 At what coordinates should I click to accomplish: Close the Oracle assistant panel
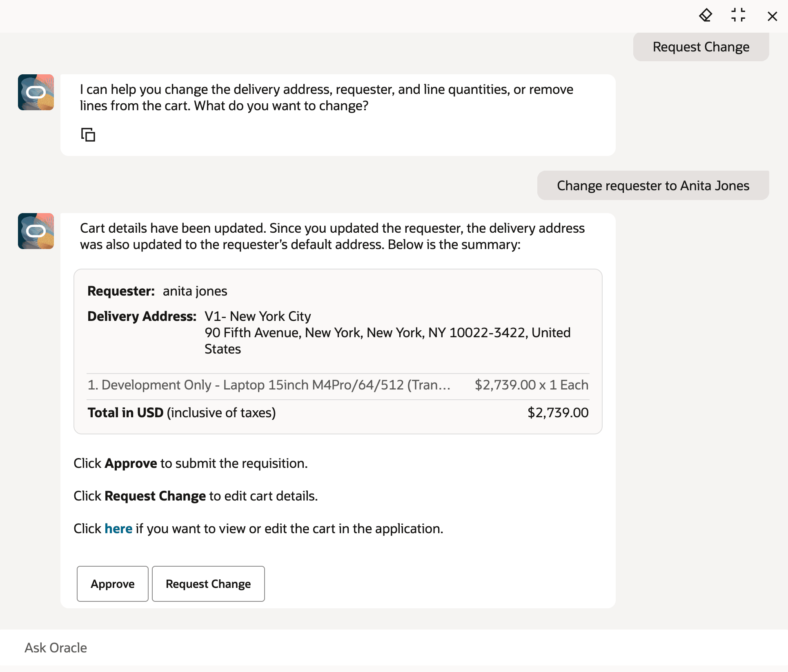tap(772, 16)
